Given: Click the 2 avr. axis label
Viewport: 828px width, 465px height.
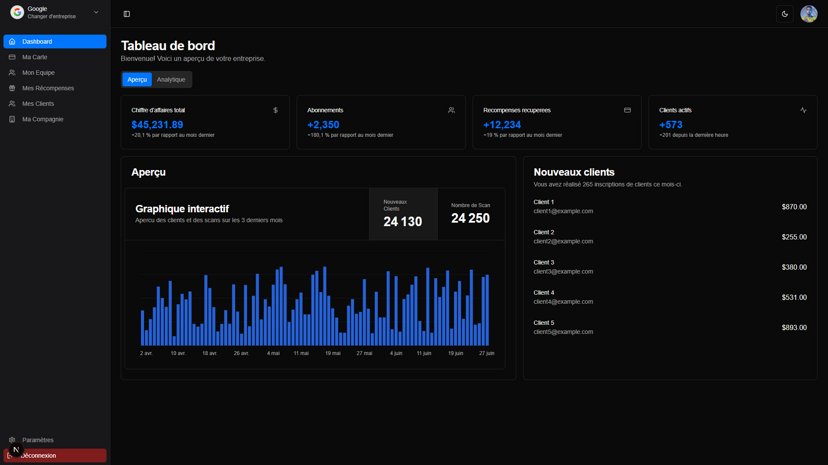Looking at the screenshot, I should [146, 353].
